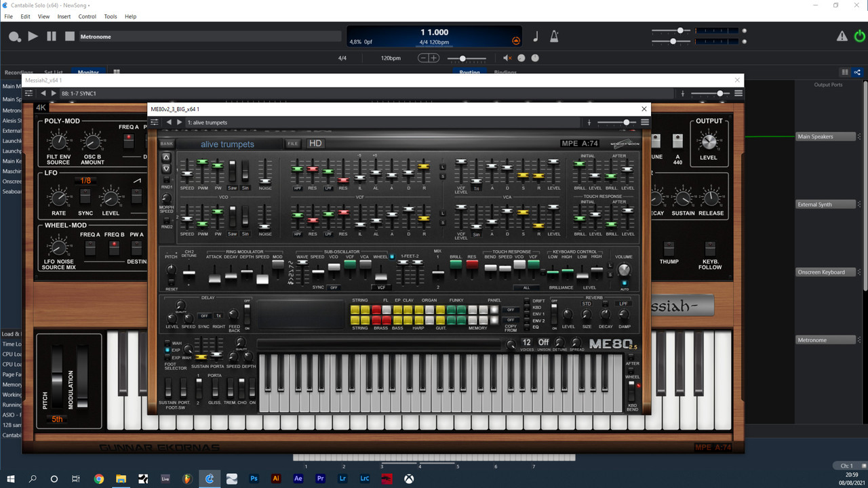Open the reverb STD type selector

[587, 304]
